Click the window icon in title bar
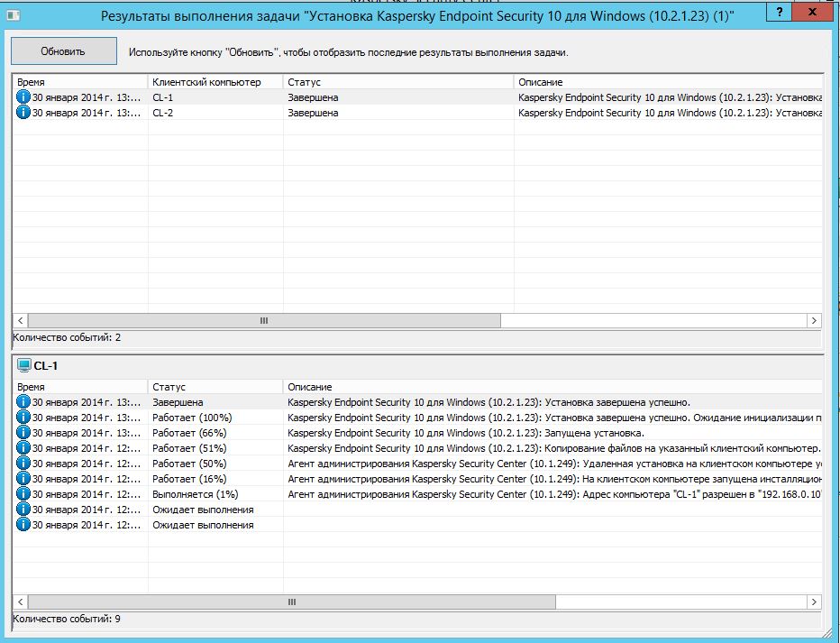This screenshot has width=840, height=643. click(14, 15)
